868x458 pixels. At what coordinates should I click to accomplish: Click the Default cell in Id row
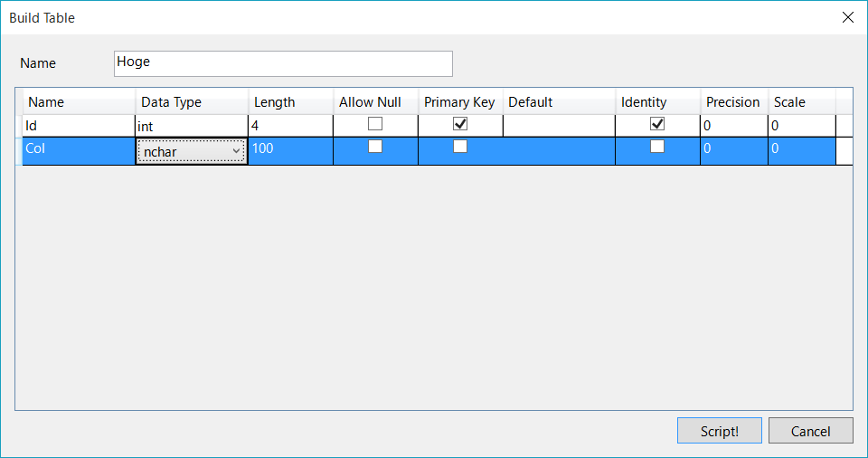[x=559, y=126]
